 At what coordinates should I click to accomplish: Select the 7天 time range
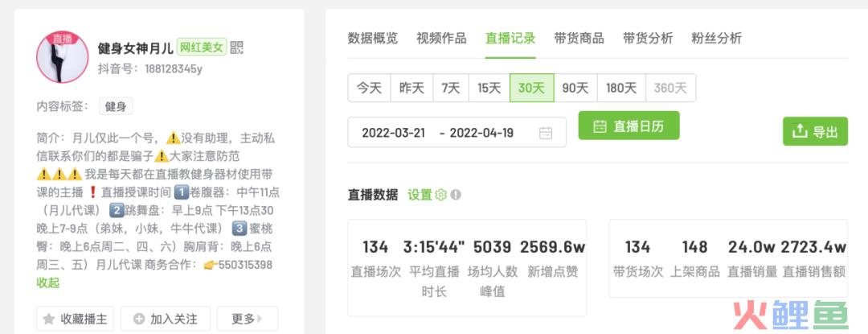[x=451, y=88]
